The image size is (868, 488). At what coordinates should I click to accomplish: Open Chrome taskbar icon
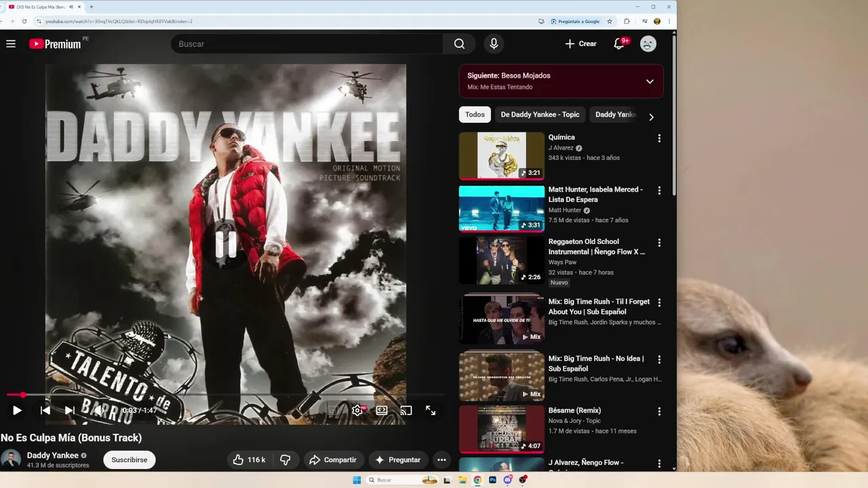pos(477,480)
